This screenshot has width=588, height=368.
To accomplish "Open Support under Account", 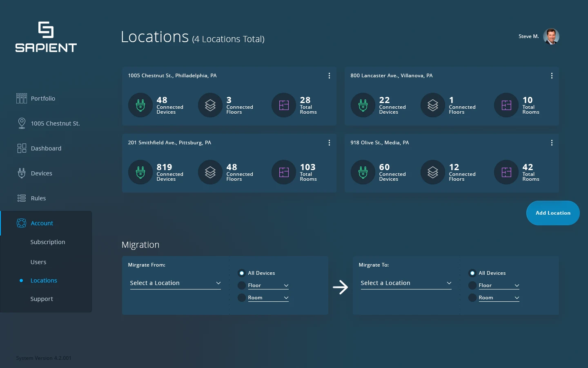I will tap(42, 299).
